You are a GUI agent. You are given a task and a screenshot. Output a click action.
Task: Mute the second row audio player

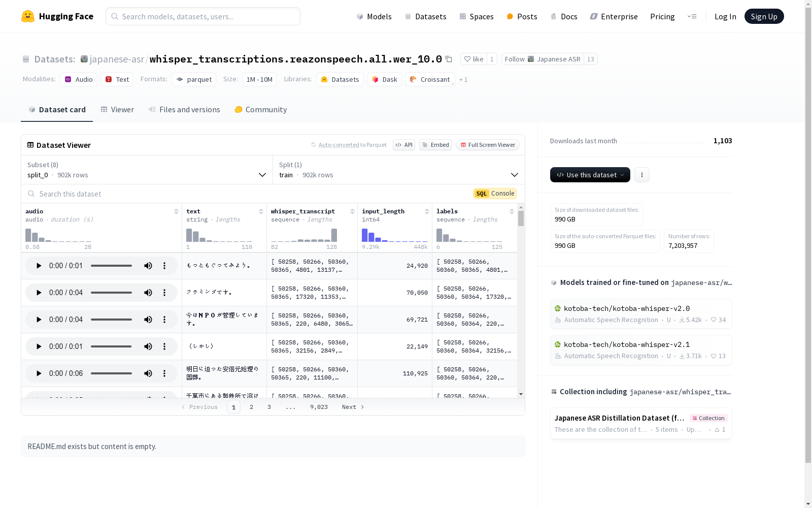(148, 293)
